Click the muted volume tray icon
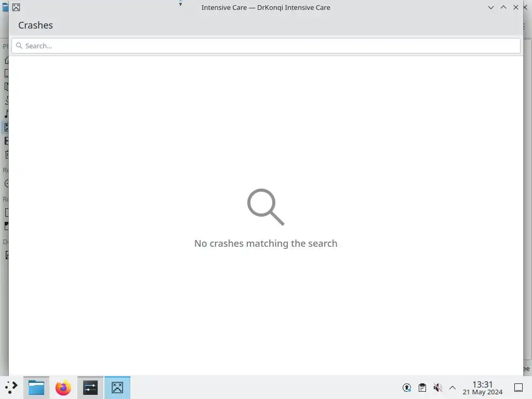This screenshot has height=399, width=532. pos(437,388)
